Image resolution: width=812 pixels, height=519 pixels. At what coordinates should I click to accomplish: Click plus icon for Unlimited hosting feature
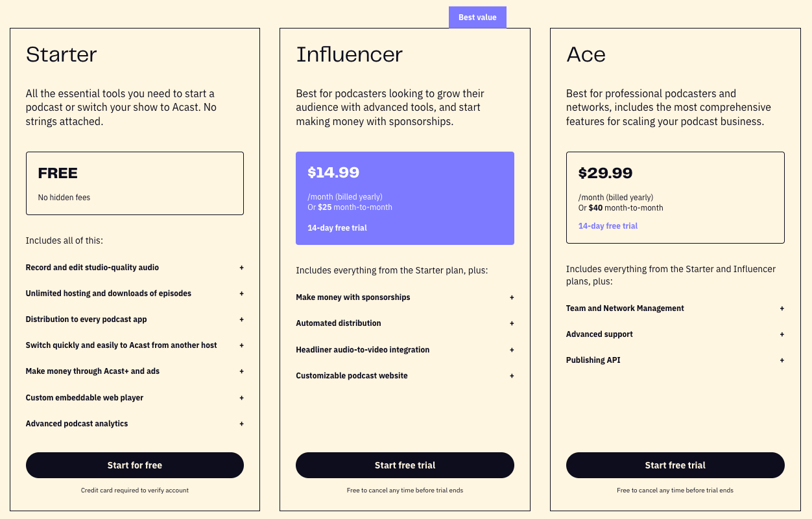click(241, 294)
